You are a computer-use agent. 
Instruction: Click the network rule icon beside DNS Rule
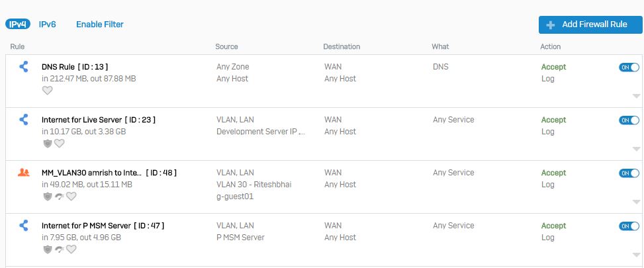(x=24, y=66)
